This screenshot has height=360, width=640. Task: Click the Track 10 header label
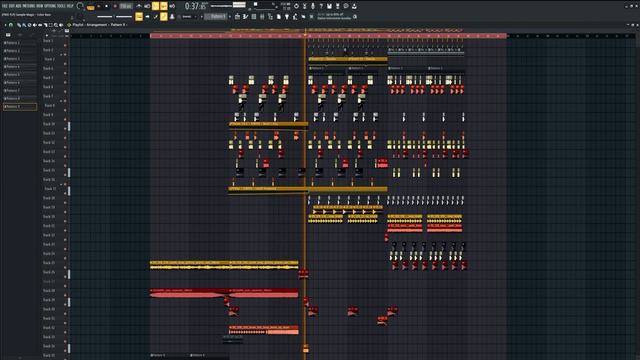(x=49, y=124)
